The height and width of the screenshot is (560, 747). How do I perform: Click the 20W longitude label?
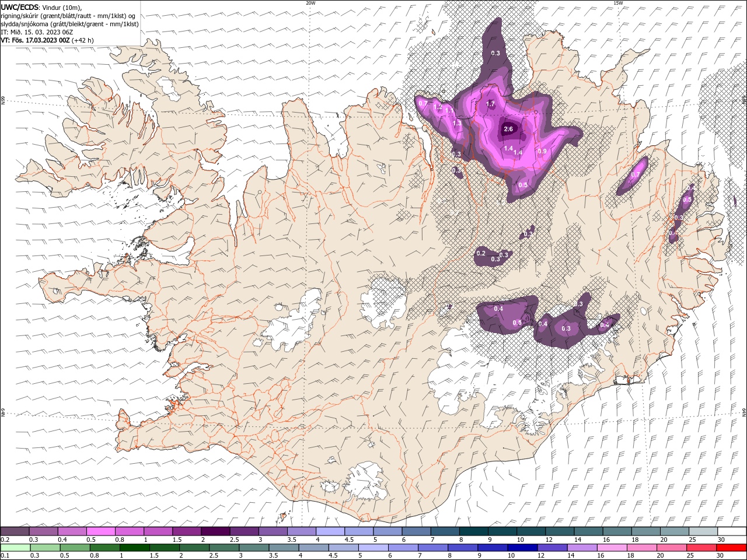pos(310,3)
